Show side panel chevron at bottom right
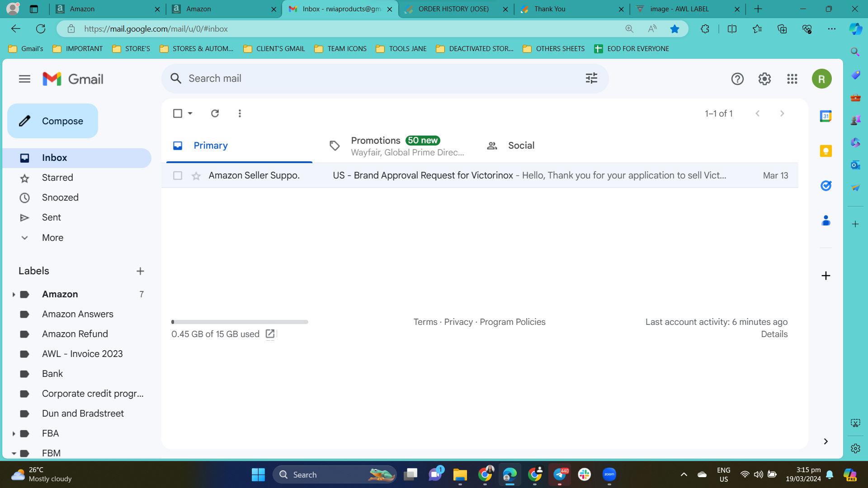 pos(826,441)
